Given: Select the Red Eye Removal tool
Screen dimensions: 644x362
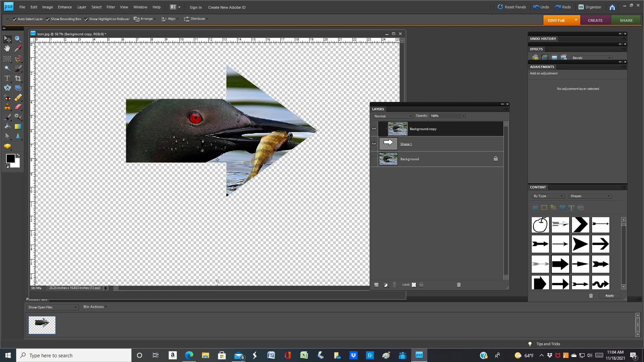Looking at the screenshot, I should pyautogui.click(x=7, y=98).
